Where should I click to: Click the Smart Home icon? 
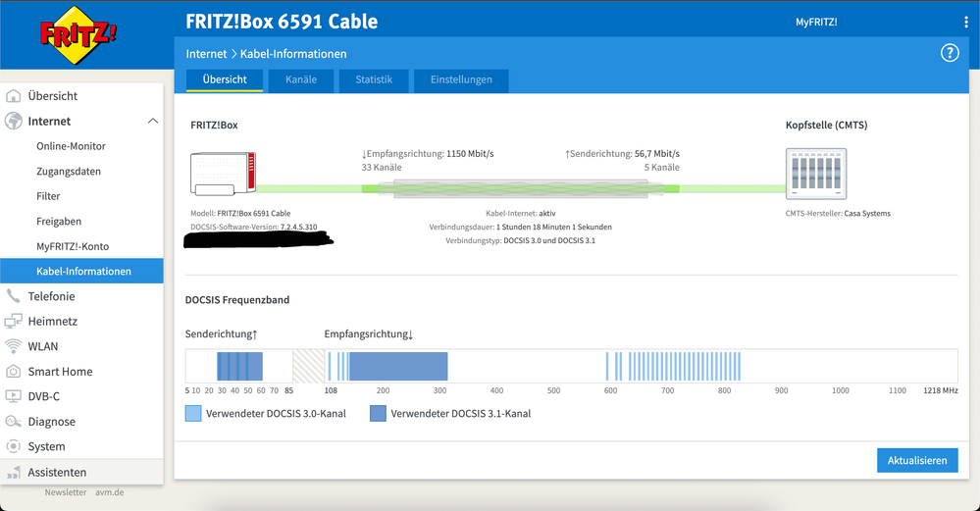(13, 371)
